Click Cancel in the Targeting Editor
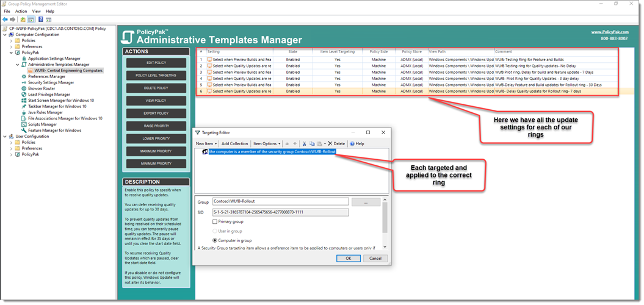The height and width of the screenshot is (305, 644). pyautogui.click(x=375, y=258)
